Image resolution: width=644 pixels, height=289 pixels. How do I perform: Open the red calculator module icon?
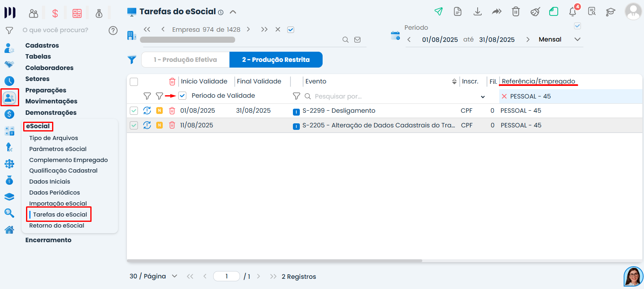coord(77,13)
